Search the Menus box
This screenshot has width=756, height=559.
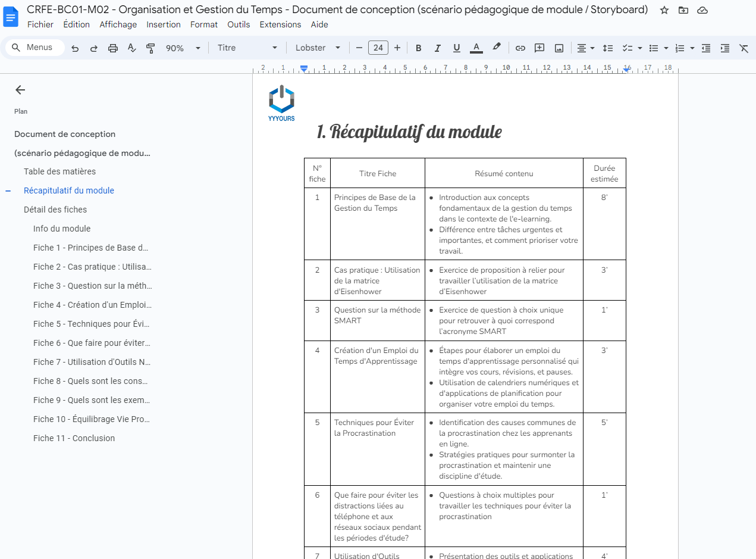[x=34, y=48]
